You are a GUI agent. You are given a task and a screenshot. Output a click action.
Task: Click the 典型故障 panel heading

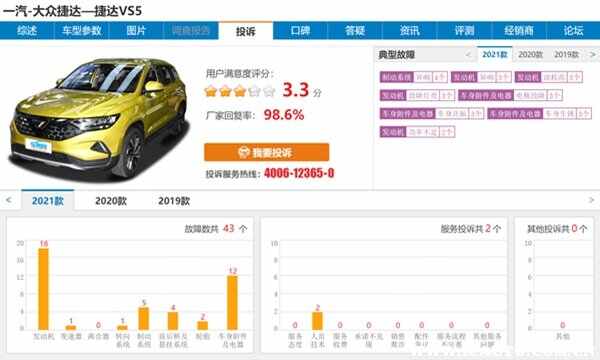(x=396, y=55)
